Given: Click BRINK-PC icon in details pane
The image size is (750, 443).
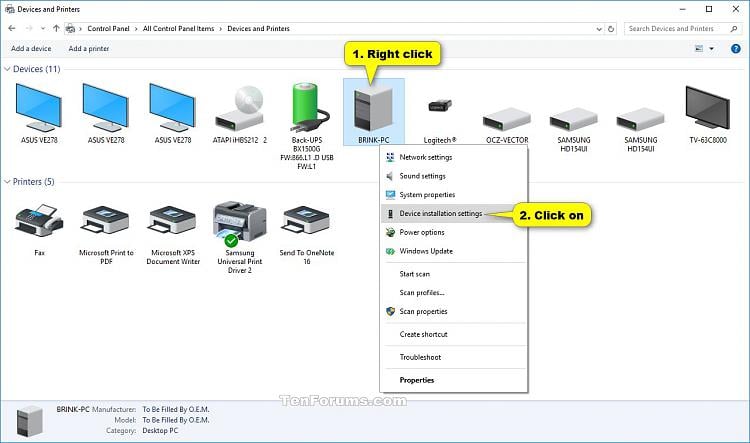Looking at the screenshot, I should click(x=30, y=421).
